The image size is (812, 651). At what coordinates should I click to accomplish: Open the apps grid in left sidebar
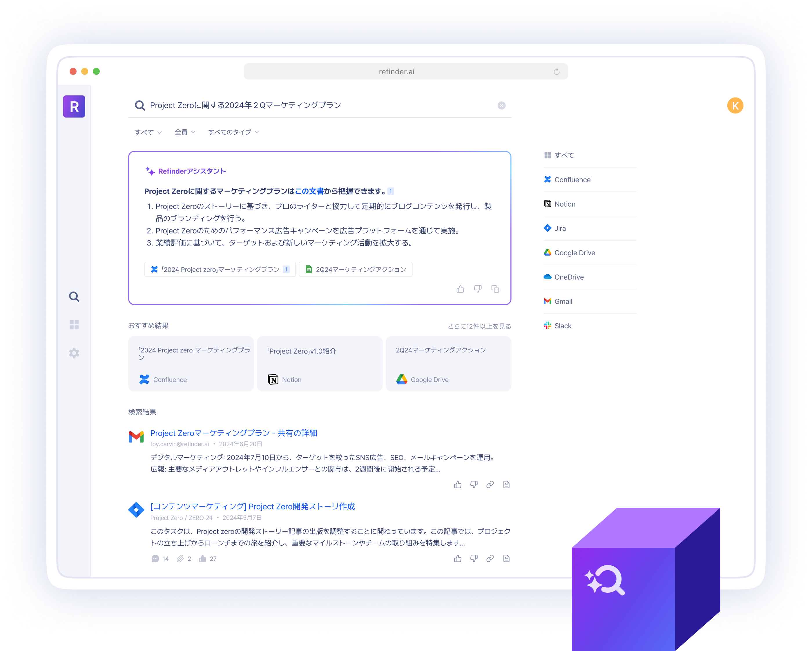point(74,325)
